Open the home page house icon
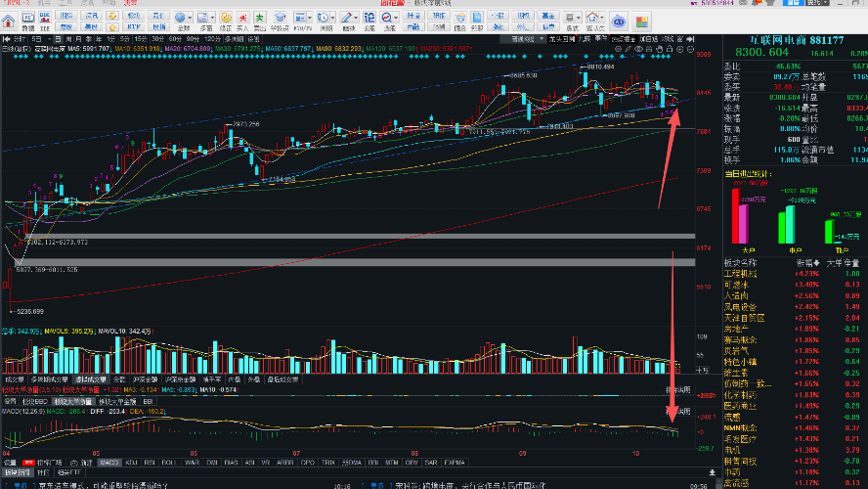 click(8, 22)
